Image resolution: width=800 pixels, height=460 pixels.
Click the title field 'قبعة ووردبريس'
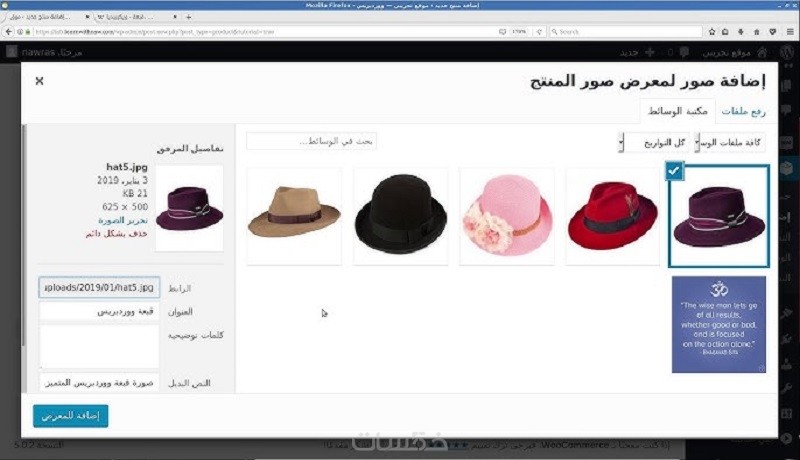click(99, 311)
